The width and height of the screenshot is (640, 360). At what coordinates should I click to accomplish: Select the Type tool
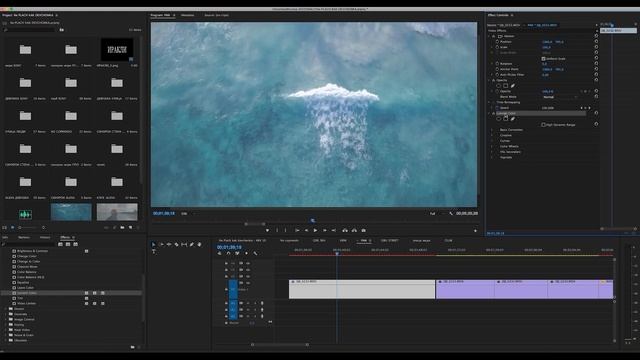tap(154, 252)
